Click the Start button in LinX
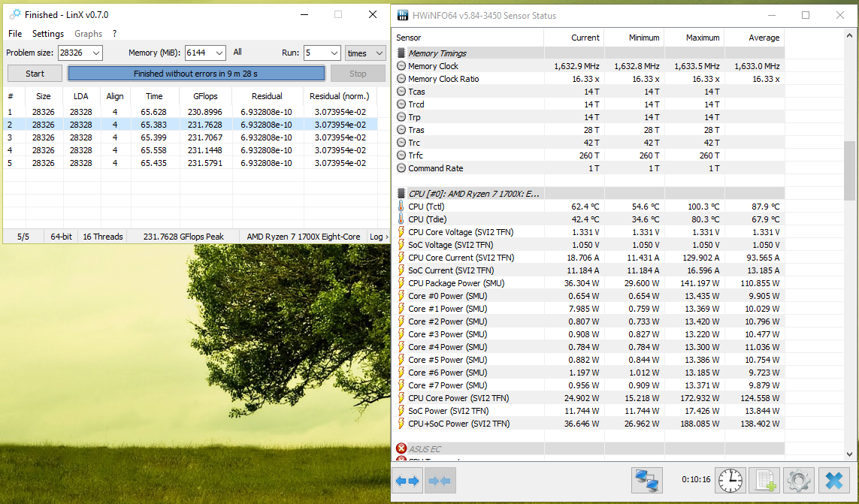The width and height of the screenshot is (859, 504). point(35,74)
